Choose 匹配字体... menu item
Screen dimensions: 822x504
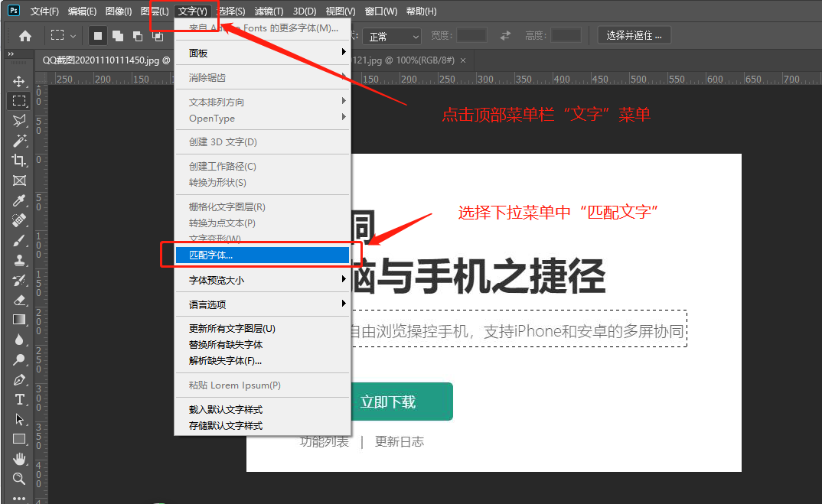(x=263, y=255)
